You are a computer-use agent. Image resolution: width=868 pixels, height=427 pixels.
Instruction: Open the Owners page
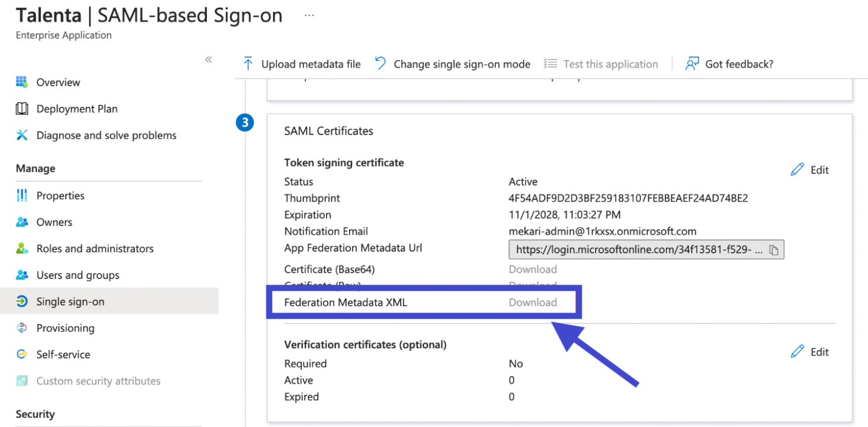54,222
